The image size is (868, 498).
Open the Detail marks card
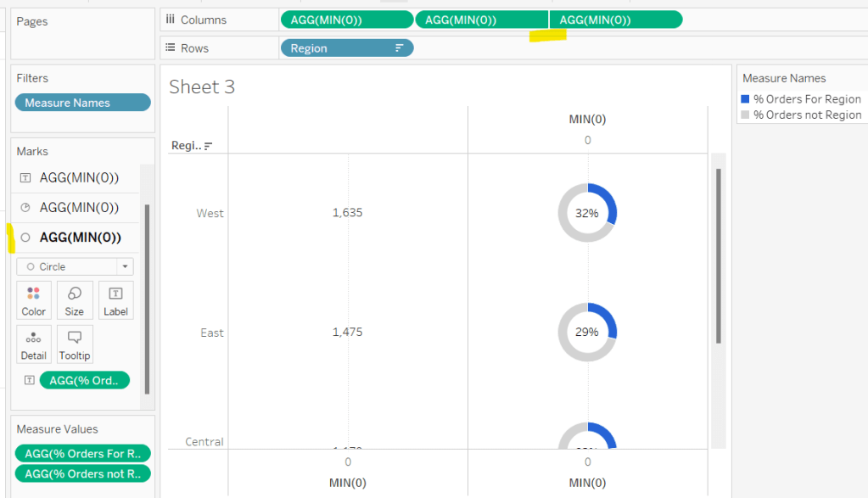click(x=34, y=344)
